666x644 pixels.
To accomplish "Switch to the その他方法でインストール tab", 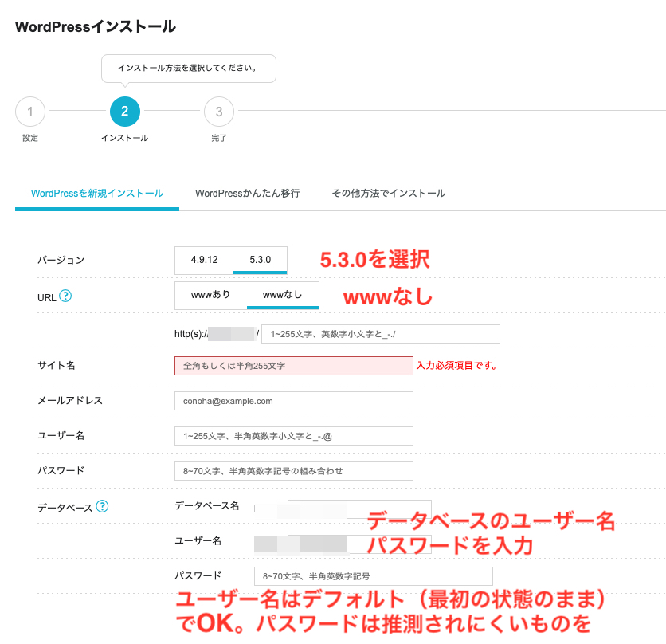I will tap(388, 194).
